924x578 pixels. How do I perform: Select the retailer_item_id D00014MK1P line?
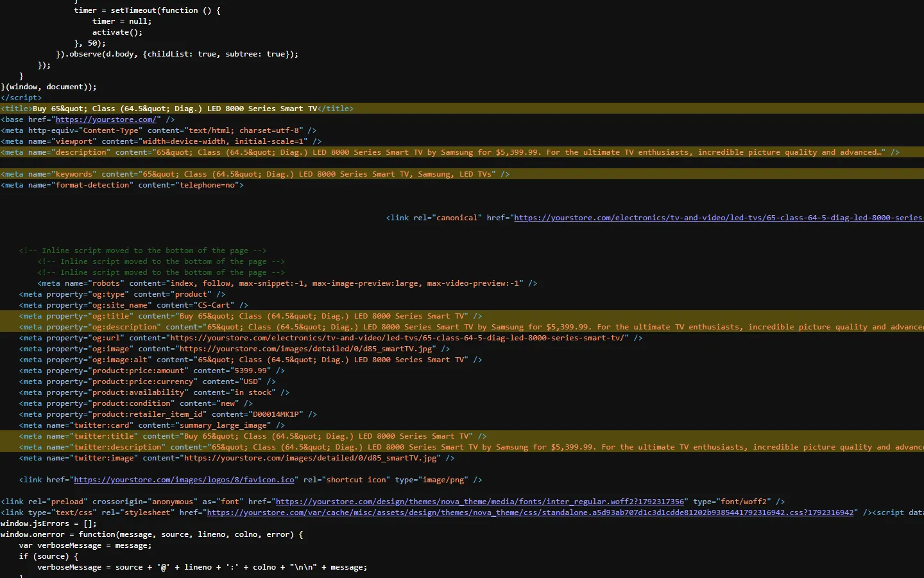click(x=168, y=414)
